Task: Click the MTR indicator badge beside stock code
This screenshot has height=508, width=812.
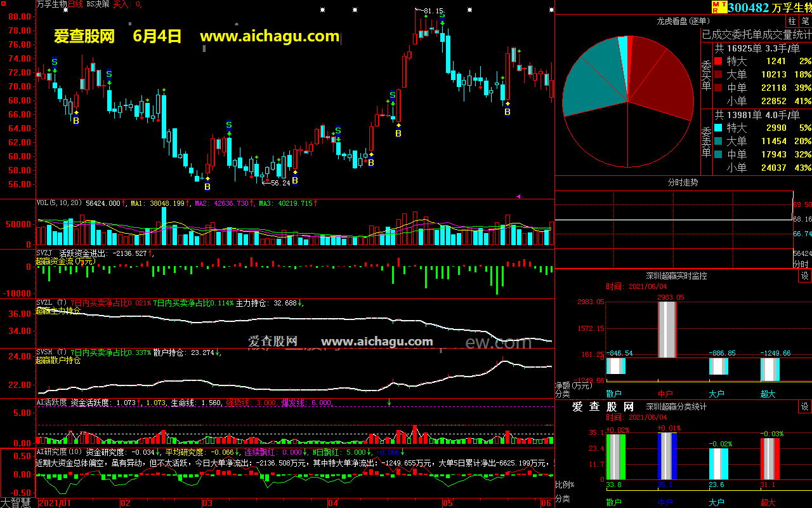Action: click(x=718, y=7)
